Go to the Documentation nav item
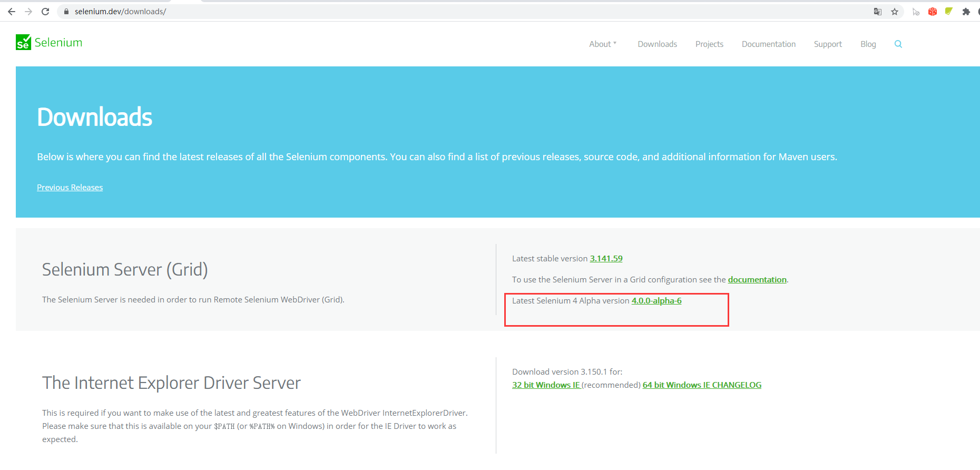The width and height of the screenshot is (980, 470). [x=769, y=44]
